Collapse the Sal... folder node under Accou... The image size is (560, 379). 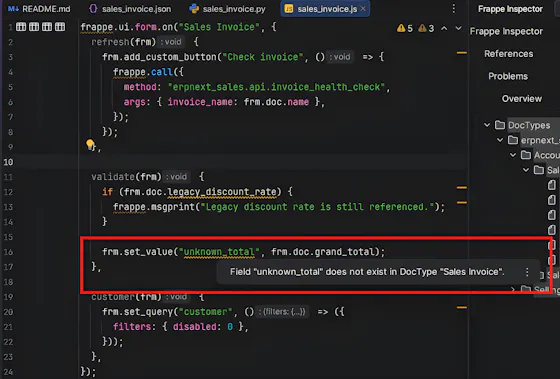[x=526, y=170]
